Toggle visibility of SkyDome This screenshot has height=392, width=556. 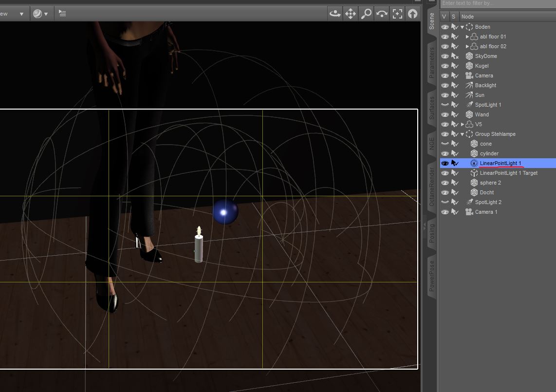[445, 56]
